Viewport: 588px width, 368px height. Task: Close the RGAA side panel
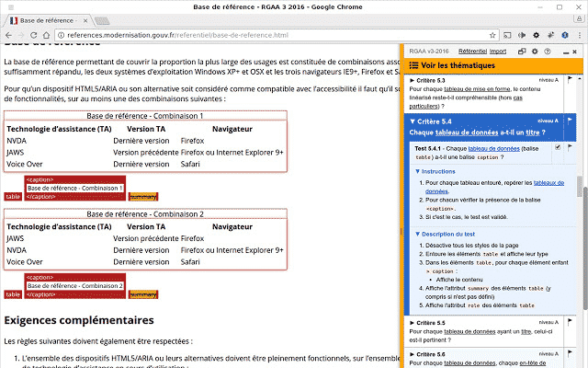(x=574, y=52)
